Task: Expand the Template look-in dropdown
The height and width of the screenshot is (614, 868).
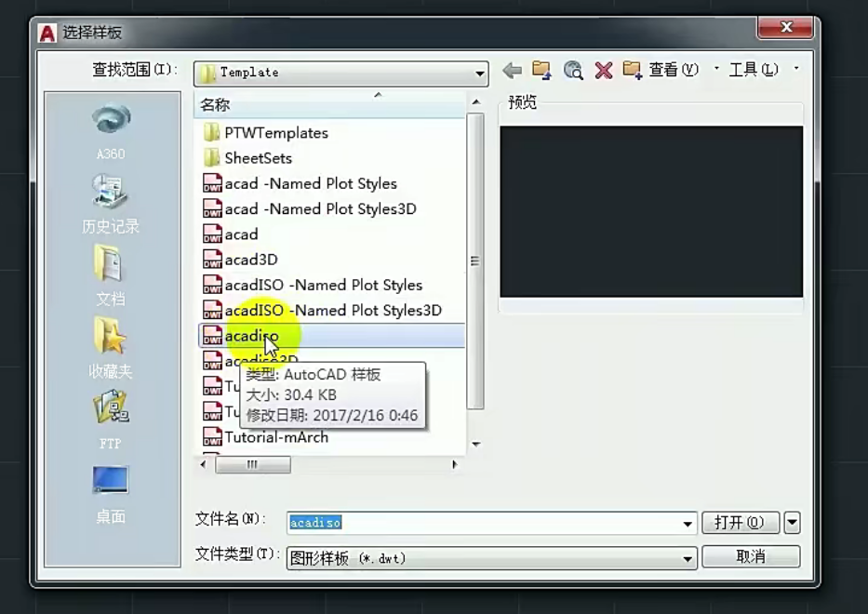Action: coord(479,73)
